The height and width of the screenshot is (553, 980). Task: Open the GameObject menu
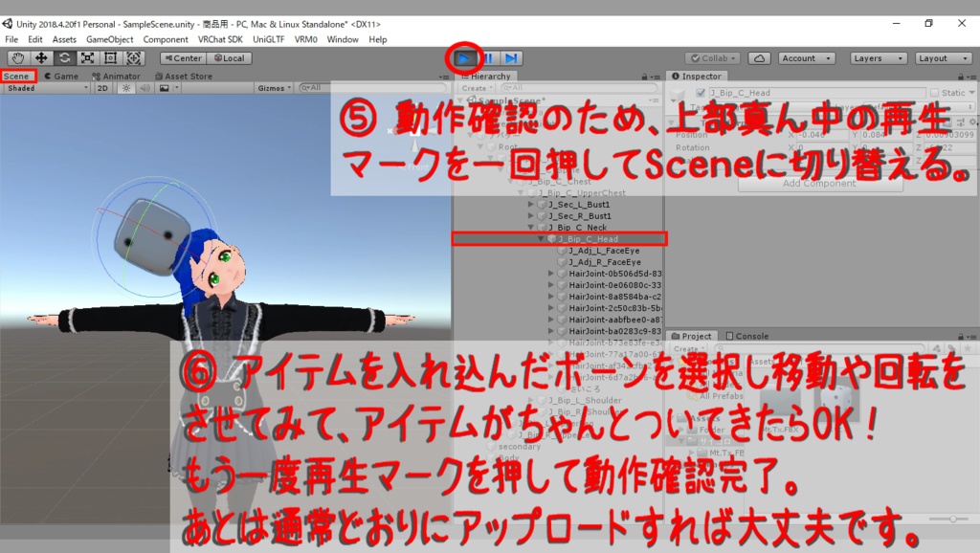[x=110, y=38]
